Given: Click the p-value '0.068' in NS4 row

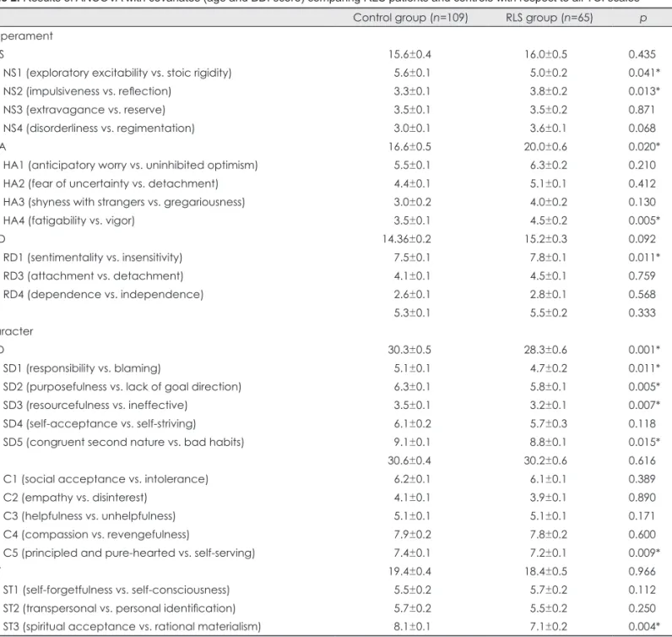Looking at the screenshot, I should click(x=642, y=128).
